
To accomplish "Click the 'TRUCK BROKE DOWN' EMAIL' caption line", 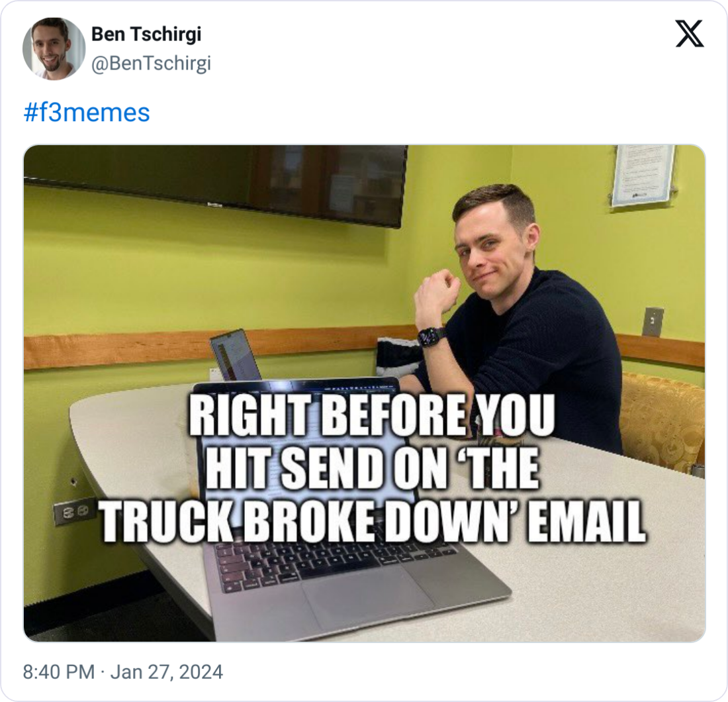I will pyautogui.click(x=373, y=521).
